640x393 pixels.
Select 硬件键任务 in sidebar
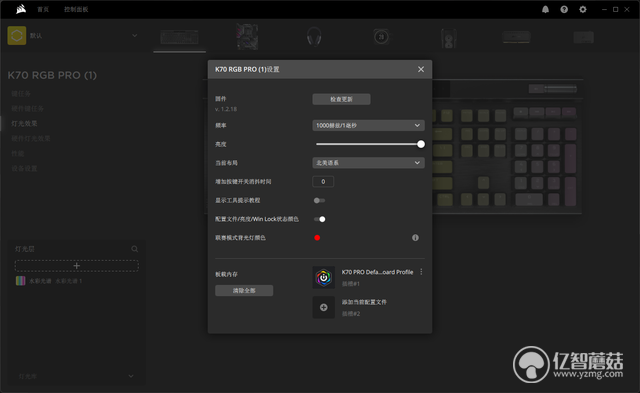click(x=27, y=109)
